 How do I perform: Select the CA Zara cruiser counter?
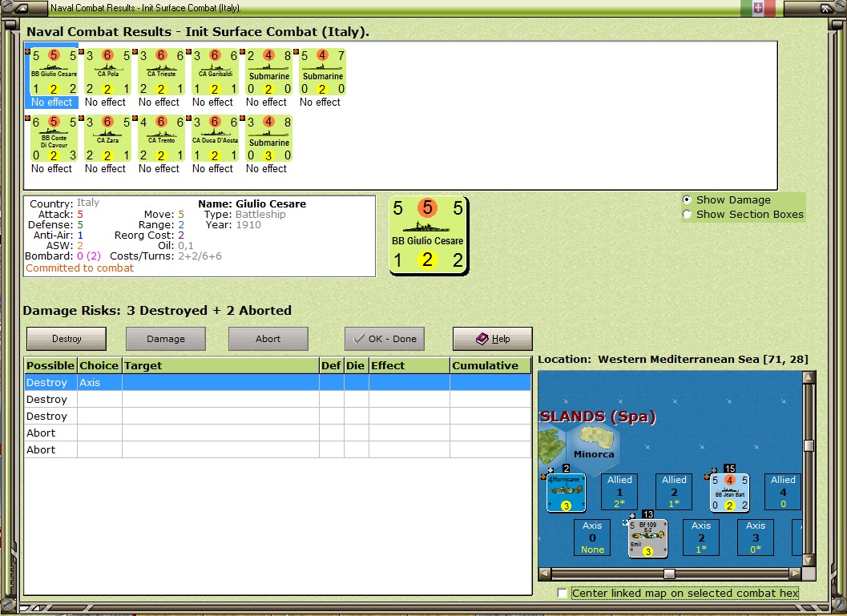[107, 139]
